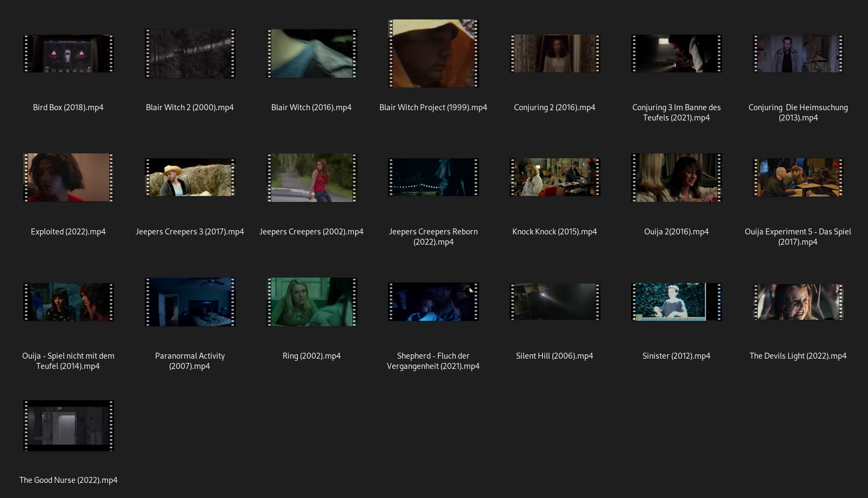This screenshot has height=498, width=868.
Task: Select the Blair Witch Project (1999) thumbnail
Action: 433,53
